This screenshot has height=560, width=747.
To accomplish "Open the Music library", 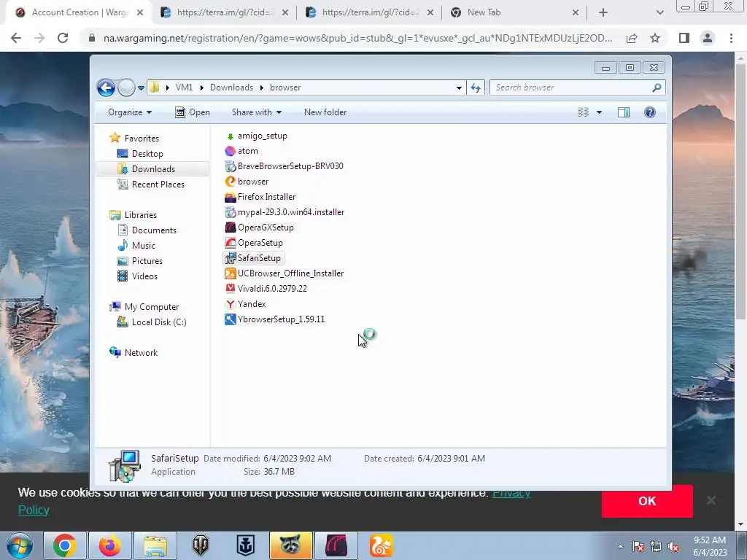I will [144, 246].
